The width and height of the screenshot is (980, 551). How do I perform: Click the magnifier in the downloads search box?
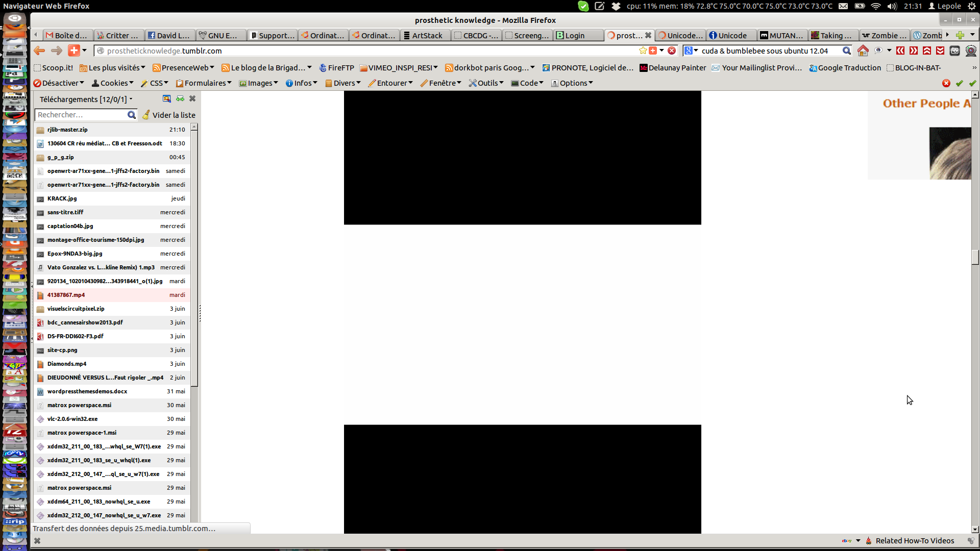[131, 115]
